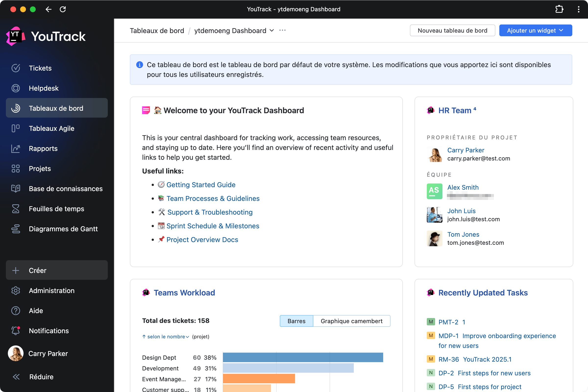Open Tickets from the sidebar icon
Viewport: 588px width, 392px height.
pyautogui.click(x=16, y=68)
